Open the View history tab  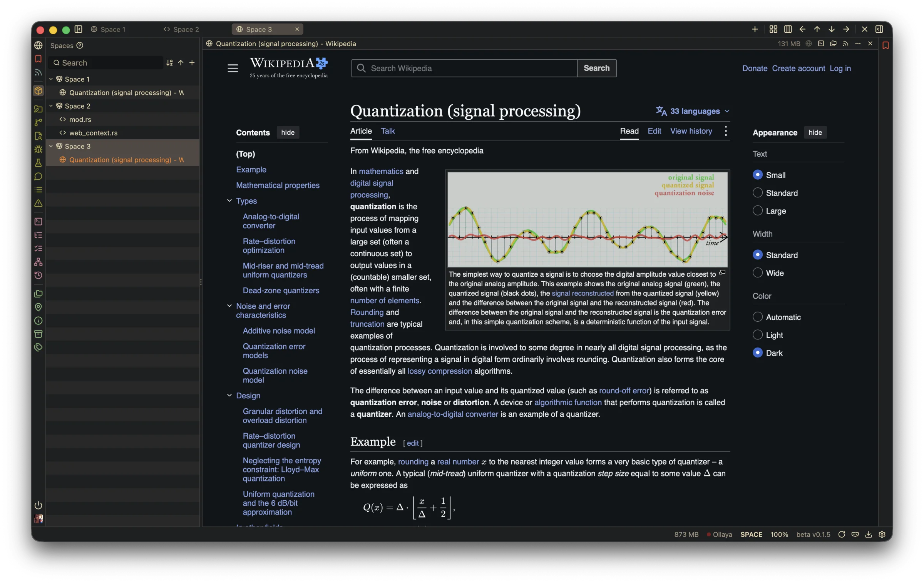click(691, 131)
